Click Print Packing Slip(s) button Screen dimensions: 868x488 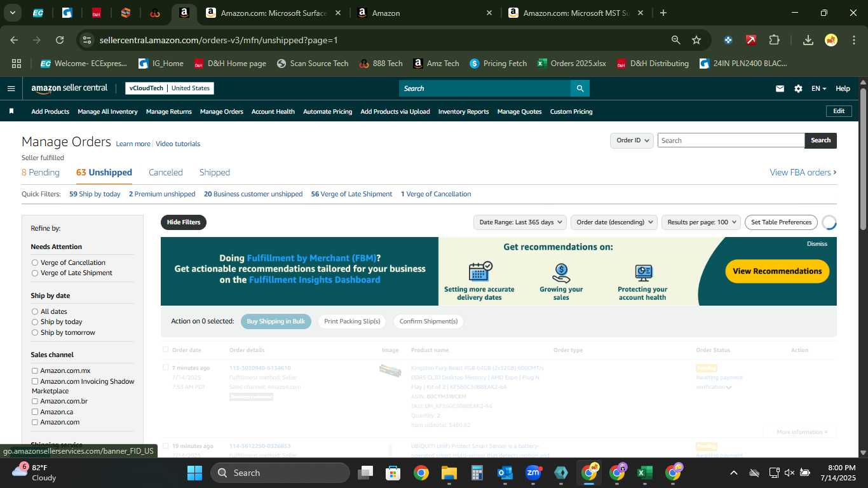click(352, 321)
